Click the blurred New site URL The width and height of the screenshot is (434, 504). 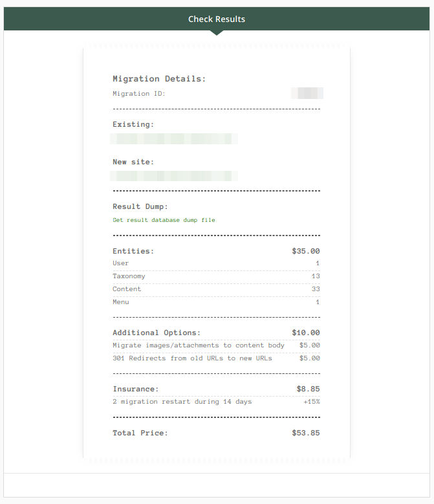(174, 176)
